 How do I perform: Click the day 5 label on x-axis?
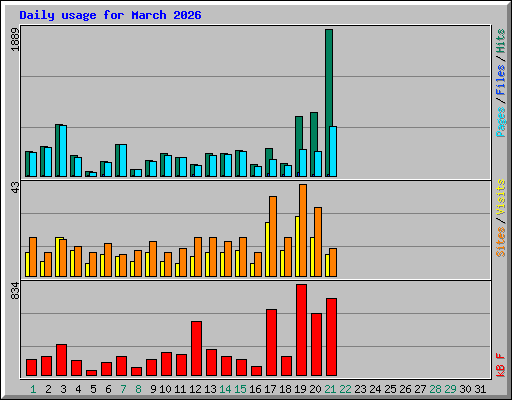click(93, 389)
